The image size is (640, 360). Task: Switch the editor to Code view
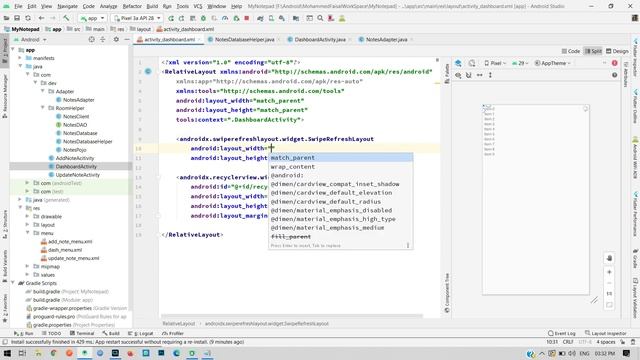(x=571, y=51)
